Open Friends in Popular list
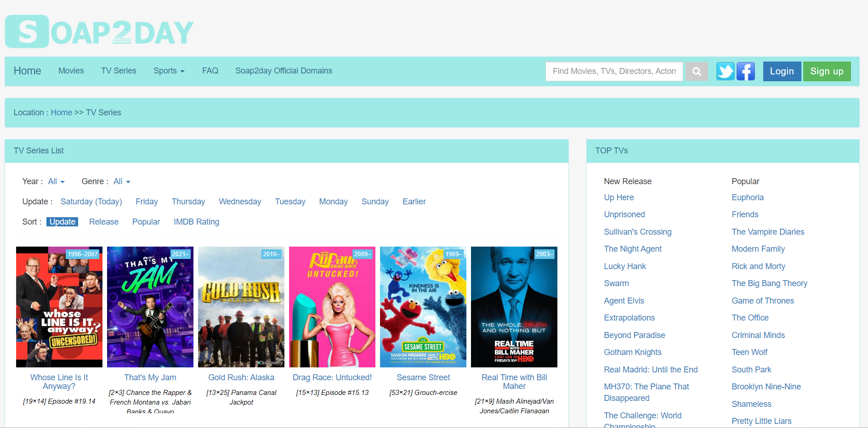The width and height of the screenshot is (868, 428). [745, 214]
